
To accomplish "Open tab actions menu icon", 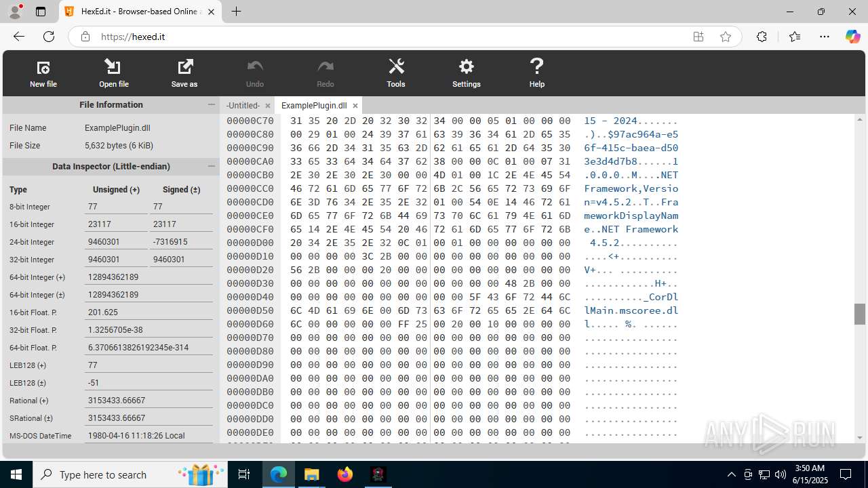I will [41, 12].
